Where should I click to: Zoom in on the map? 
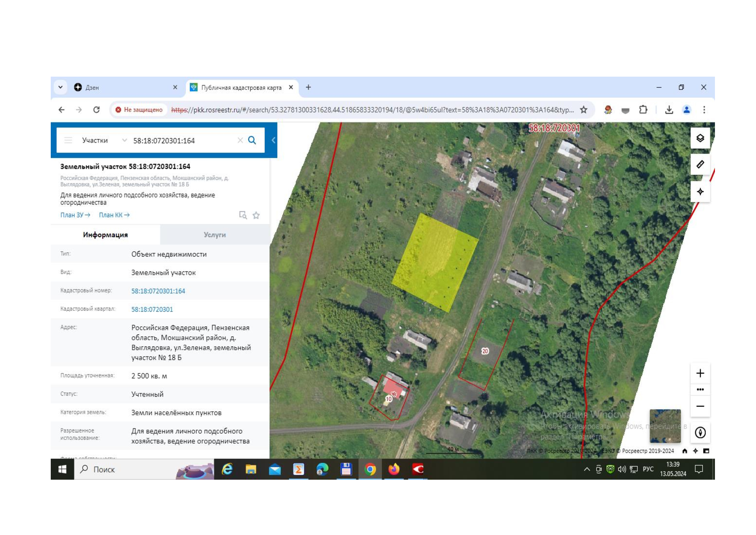click(700, 373)
